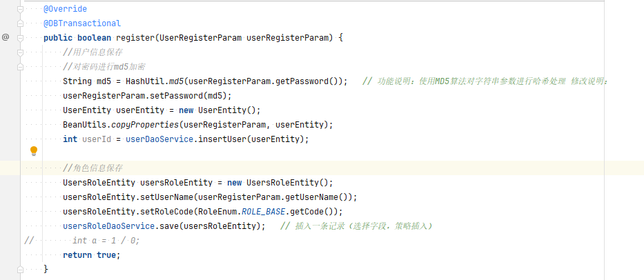This screenshot has width=644, height=280.
Task: Click BeanUtils class reference
Action: click(85, 124)
